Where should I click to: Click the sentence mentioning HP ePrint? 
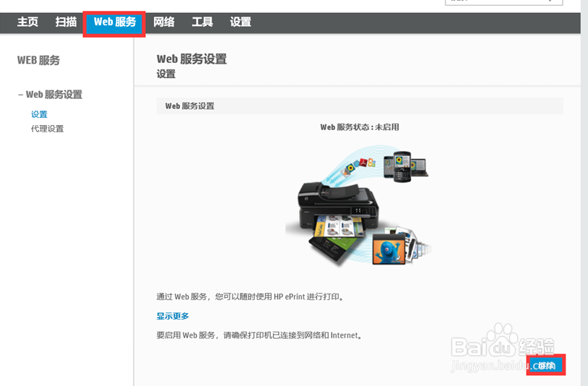coord(250,296)
